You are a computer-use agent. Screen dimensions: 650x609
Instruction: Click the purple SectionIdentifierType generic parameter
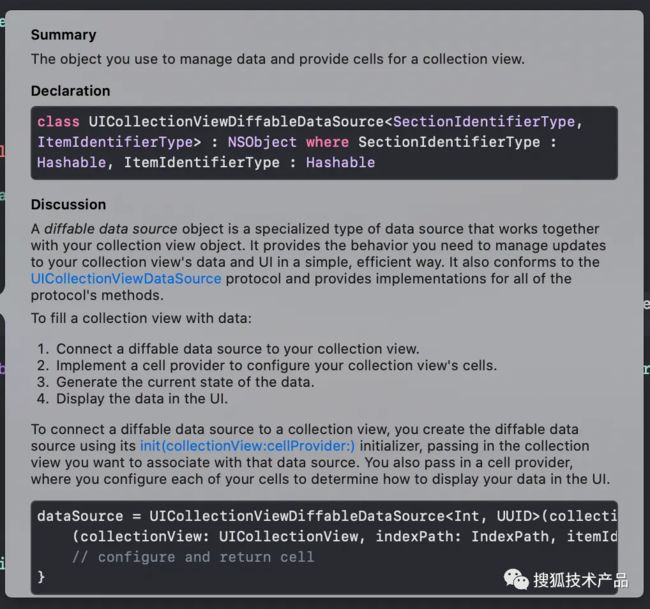pos(484,122)
